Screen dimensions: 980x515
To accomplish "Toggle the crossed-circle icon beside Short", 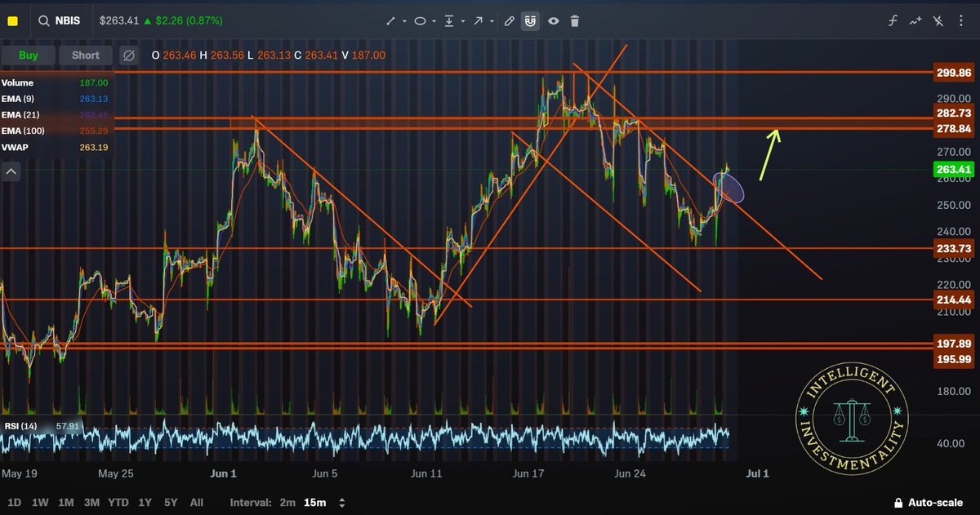I will 128,55.
